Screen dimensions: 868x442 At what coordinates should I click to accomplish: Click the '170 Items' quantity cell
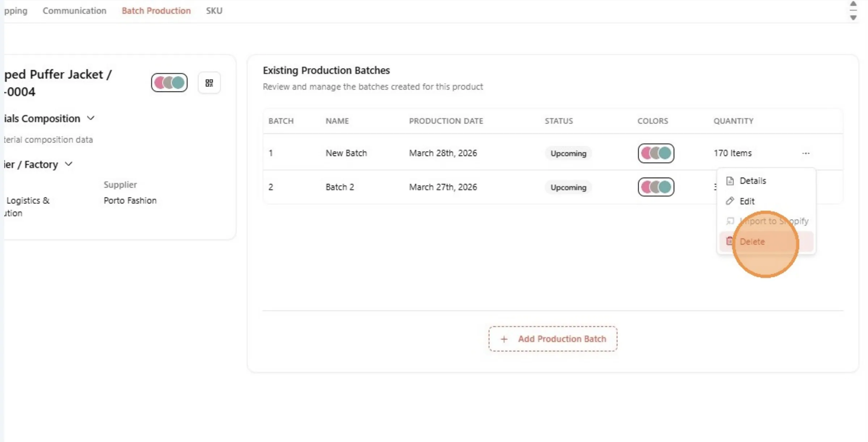pyautogui.click(x=732, y=153)
